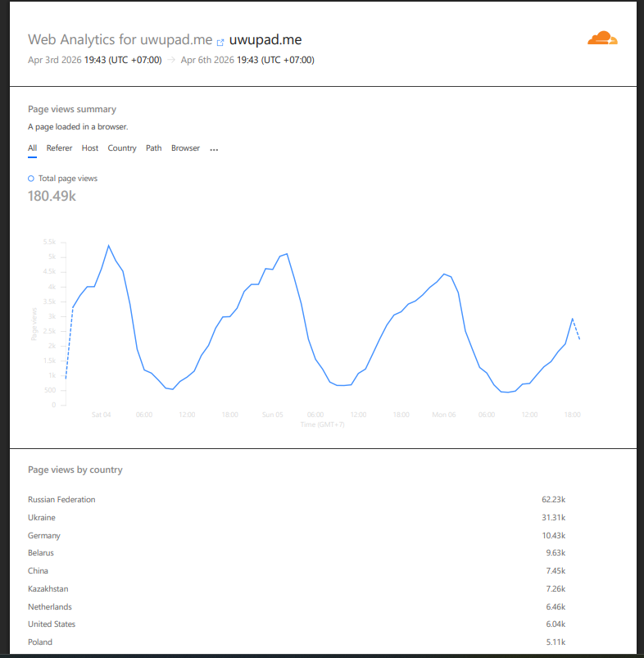Select the All tab

32,148
